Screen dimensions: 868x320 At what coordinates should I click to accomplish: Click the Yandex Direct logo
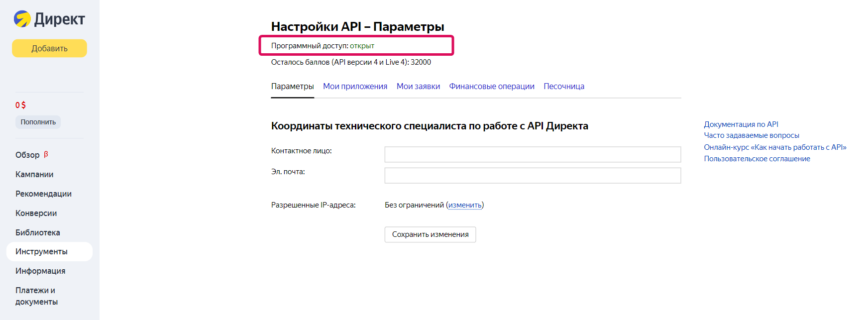[49, 19]
